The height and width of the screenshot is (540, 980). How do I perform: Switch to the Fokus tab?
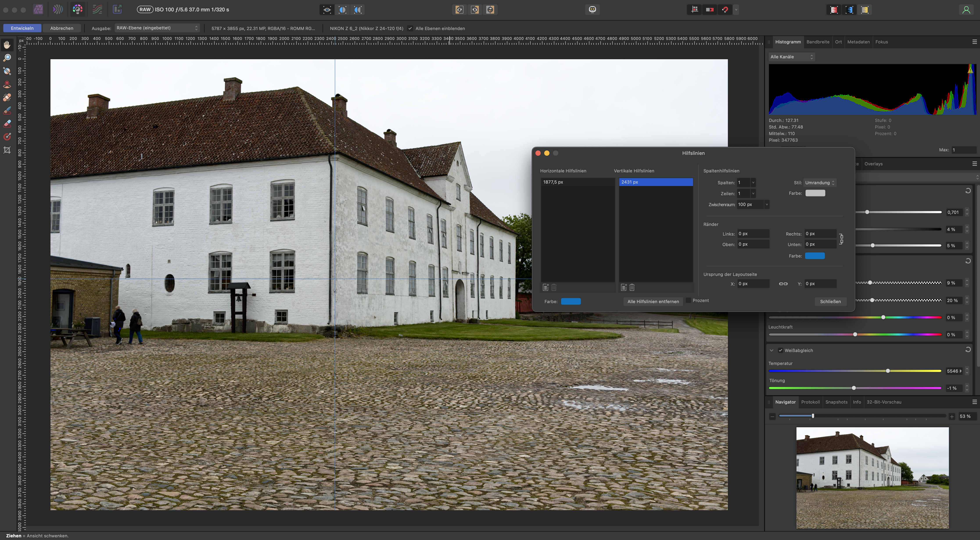pos(881,42)
